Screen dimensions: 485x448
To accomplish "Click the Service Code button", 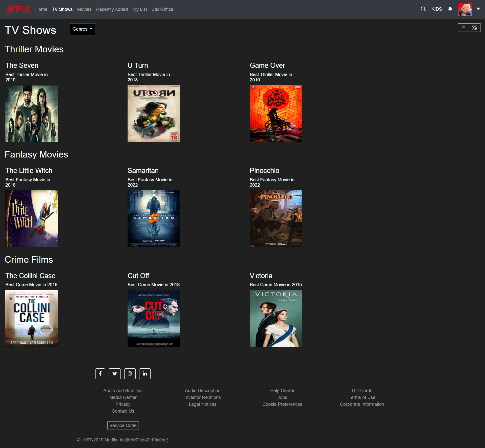I will click(123, 425).
